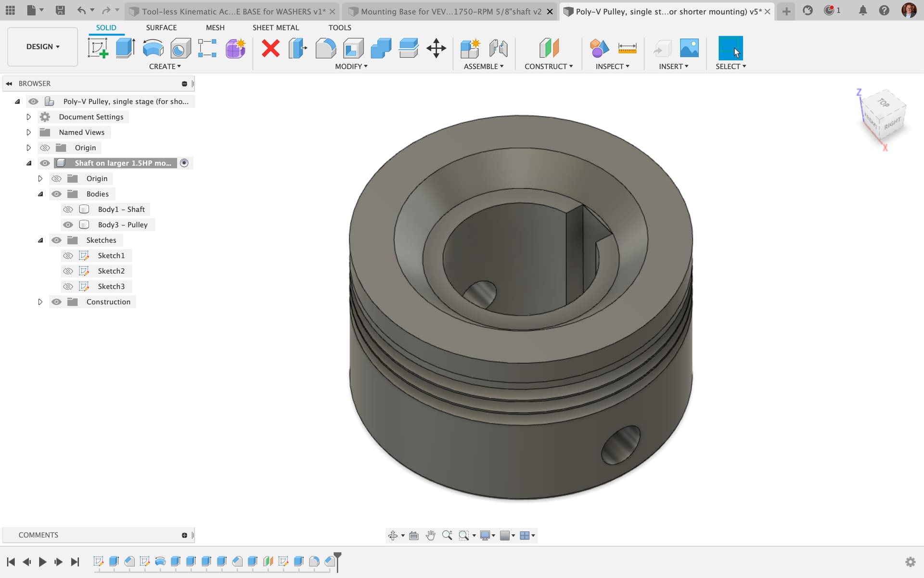Open the job status icon
Image resolution: width=924 pixels, height=578 pixels.
(829, 10)
